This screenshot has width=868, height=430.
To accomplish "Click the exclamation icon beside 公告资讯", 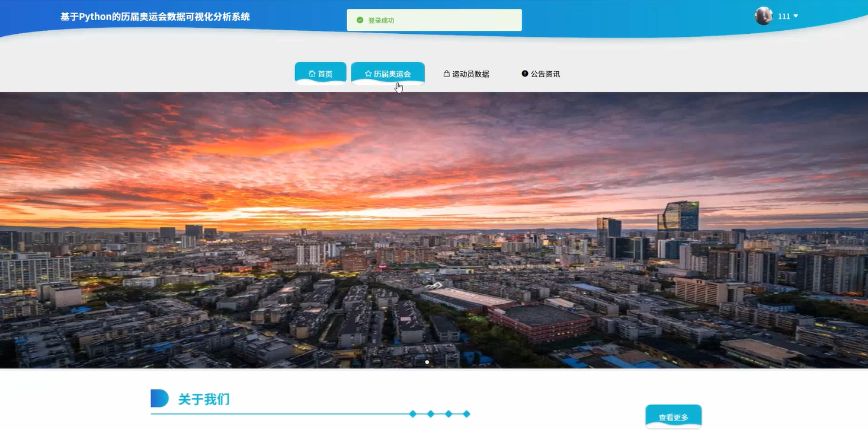I will [525, 74].
